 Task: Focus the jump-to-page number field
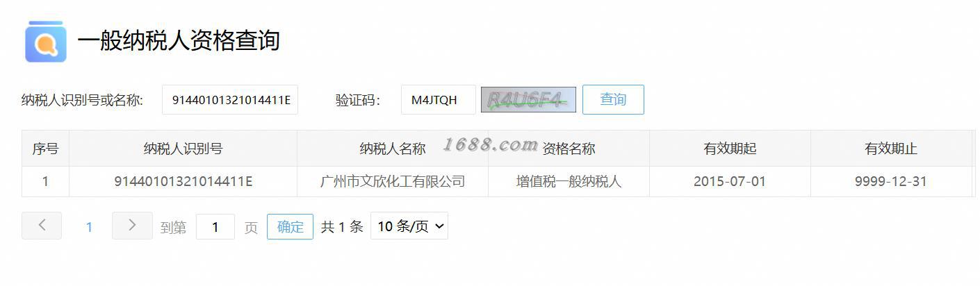tap(215, 227)
